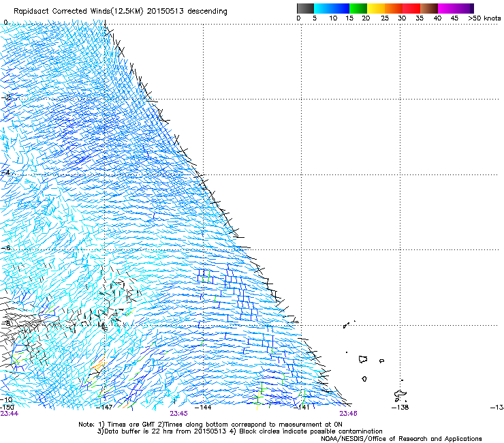Click the '20' legend scale label
The height and width of the screenshot is (443, 504).
pos(366,18)
